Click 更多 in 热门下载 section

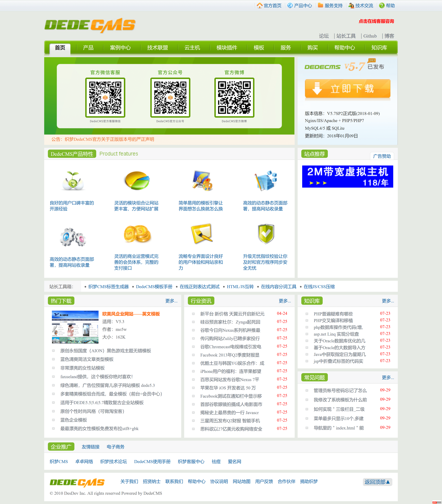(x=171, y=301)
